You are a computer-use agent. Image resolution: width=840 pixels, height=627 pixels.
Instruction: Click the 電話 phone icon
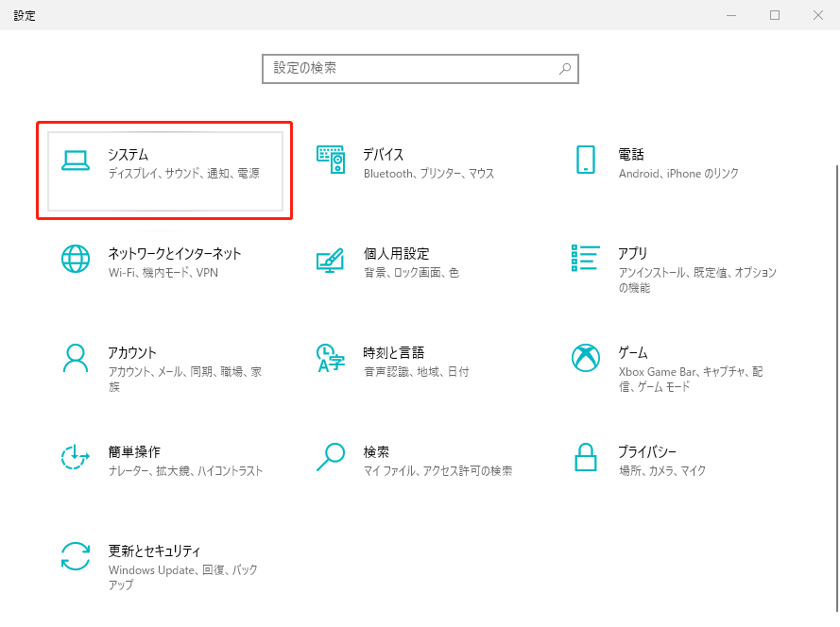[586, 160]
